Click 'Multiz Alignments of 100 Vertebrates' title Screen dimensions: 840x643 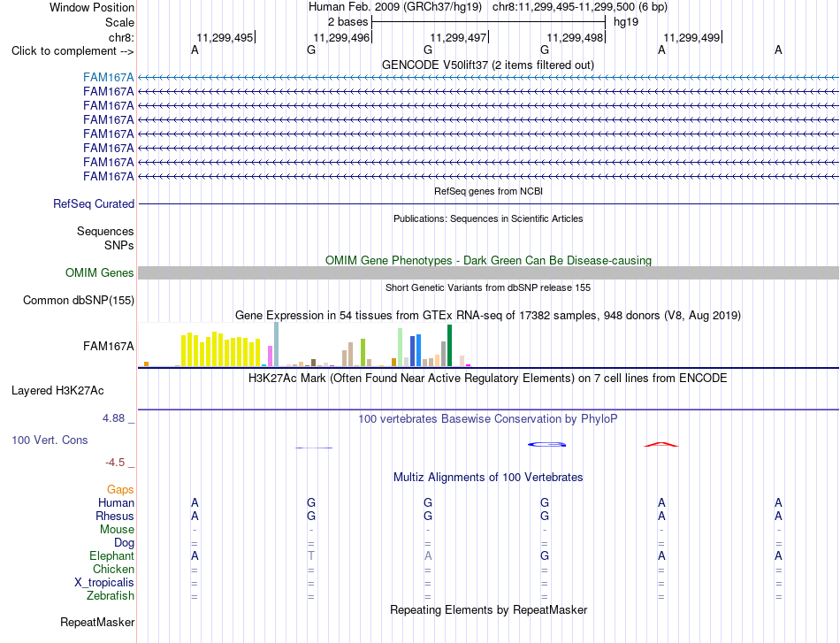coord(488,478)
